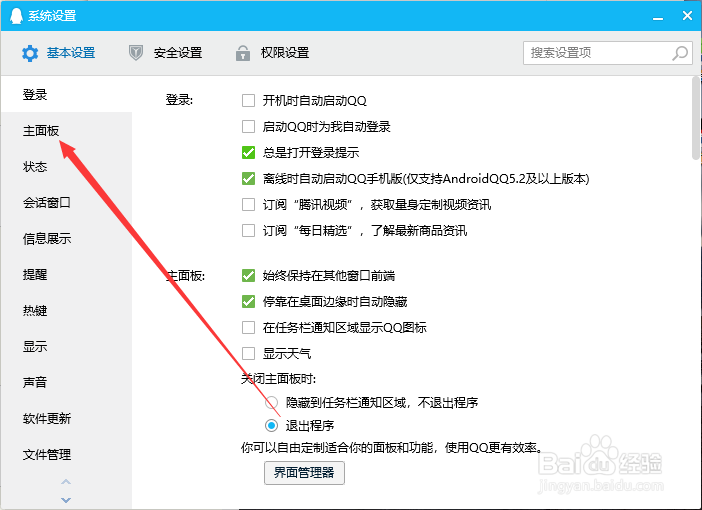Screen dimensions: 702x510
Task: Enable 在任务栏通知区域显示QQ图标
Action: point(248,327)
